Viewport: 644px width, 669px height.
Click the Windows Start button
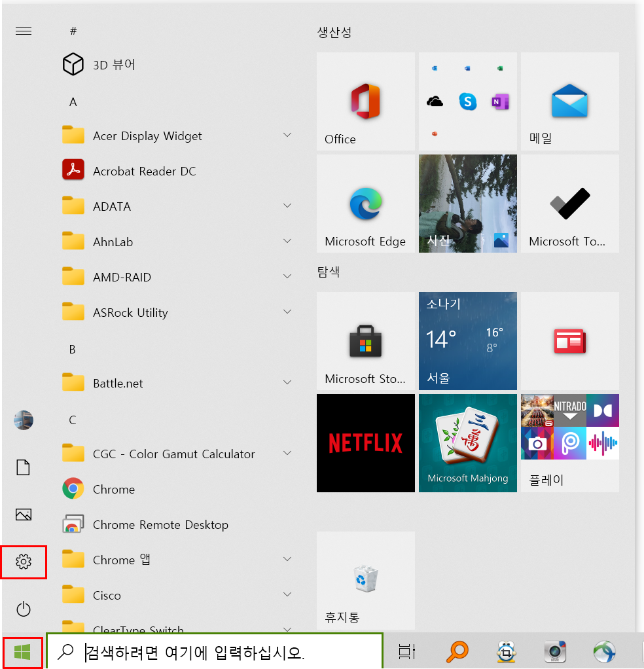pyautogui.click(x=23, y=653)
